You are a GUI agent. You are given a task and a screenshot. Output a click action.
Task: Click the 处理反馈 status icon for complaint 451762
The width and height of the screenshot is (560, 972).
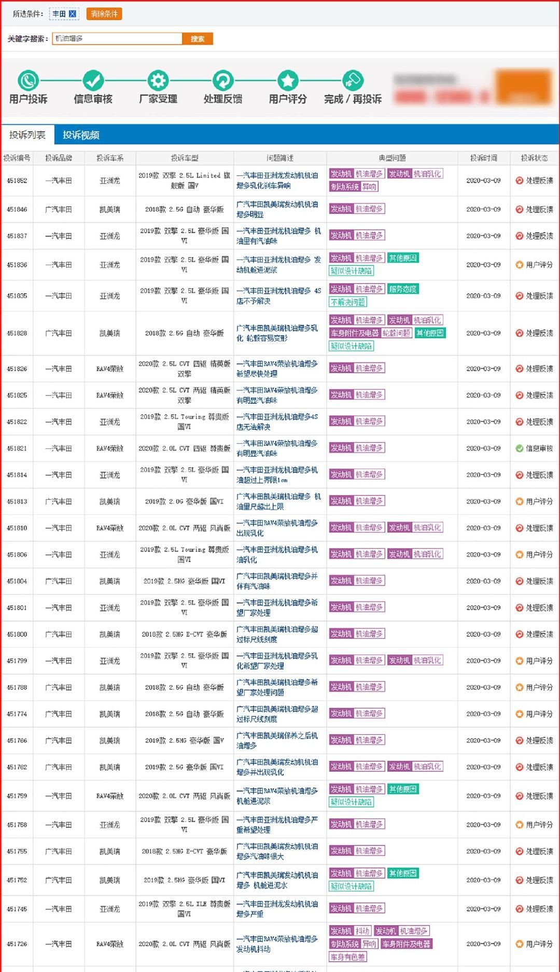(x=519, y=767)
